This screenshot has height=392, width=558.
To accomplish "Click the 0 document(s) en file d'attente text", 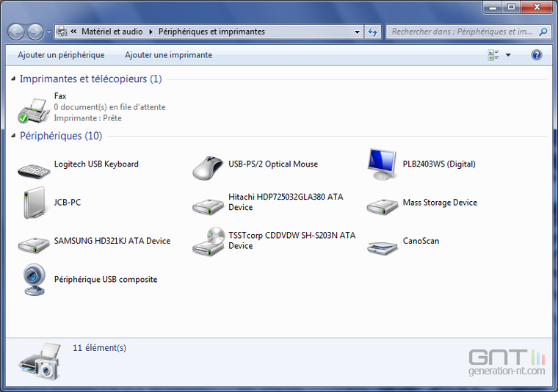I will [109, 107].
